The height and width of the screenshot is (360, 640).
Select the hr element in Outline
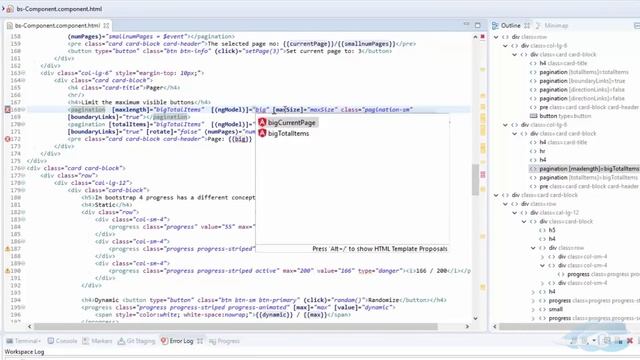(542, 151)
